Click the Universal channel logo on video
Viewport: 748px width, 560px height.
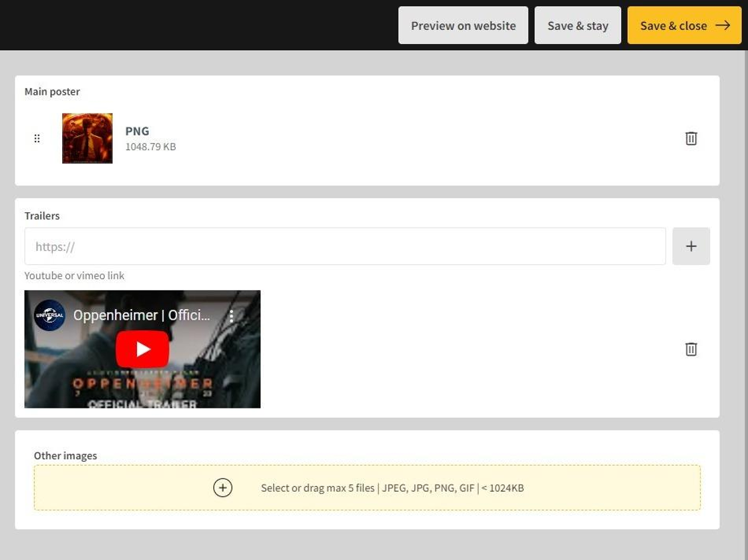coord(49,315)
